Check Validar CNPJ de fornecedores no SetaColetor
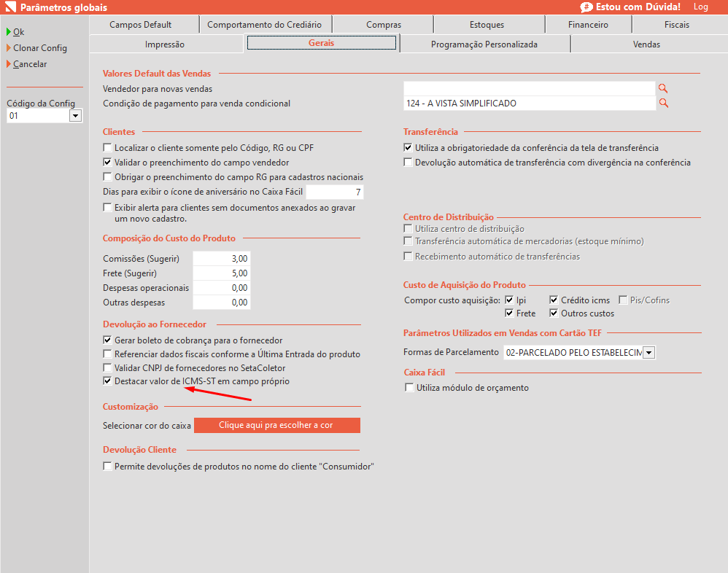 click(107, 367)
